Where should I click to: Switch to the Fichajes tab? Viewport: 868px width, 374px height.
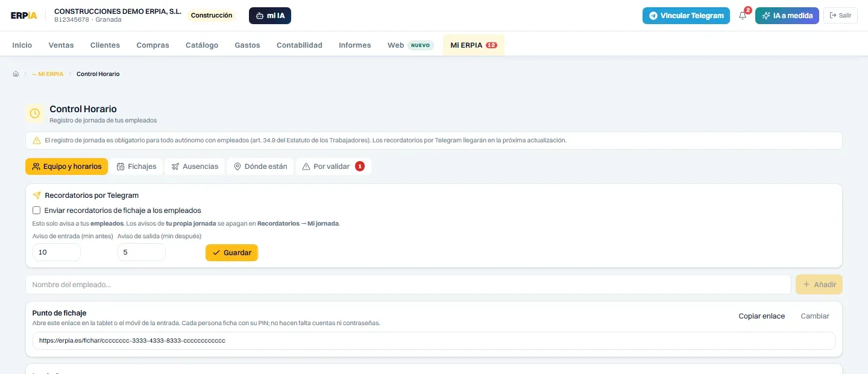[136, 166]
